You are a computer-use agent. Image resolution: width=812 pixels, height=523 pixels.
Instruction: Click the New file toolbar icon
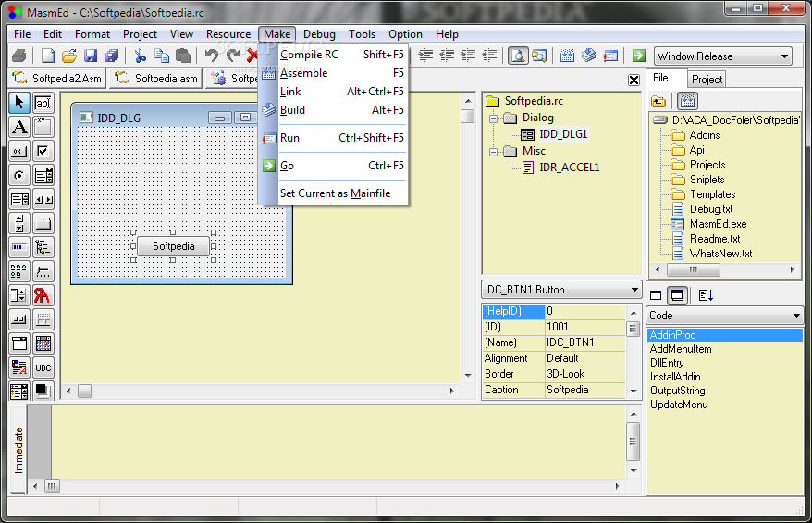click(48, 56)
